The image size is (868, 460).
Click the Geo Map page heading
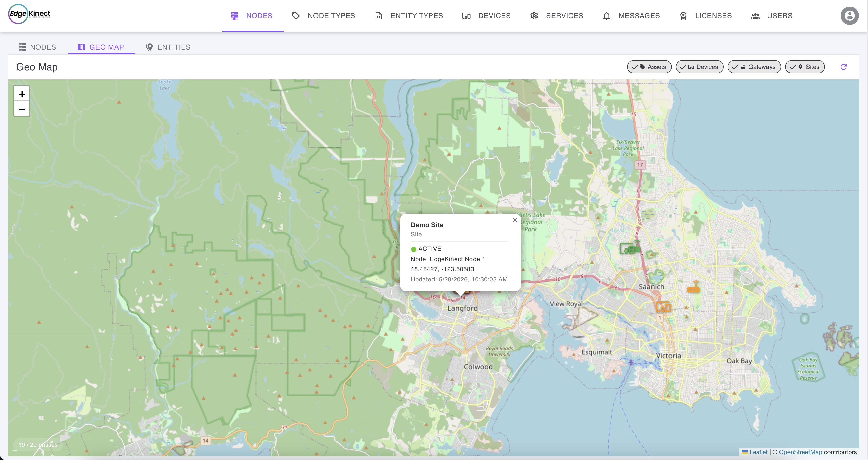[x=37, y=67]
